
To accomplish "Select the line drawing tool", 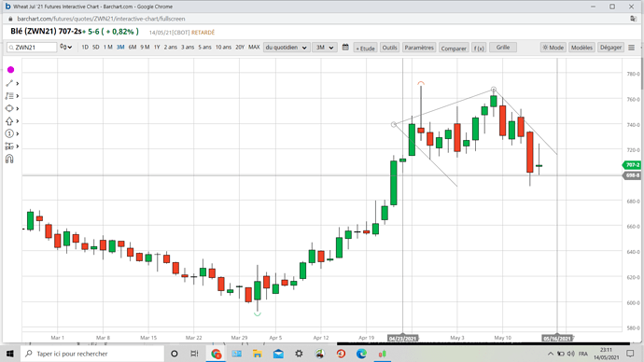I will [9, 83].
